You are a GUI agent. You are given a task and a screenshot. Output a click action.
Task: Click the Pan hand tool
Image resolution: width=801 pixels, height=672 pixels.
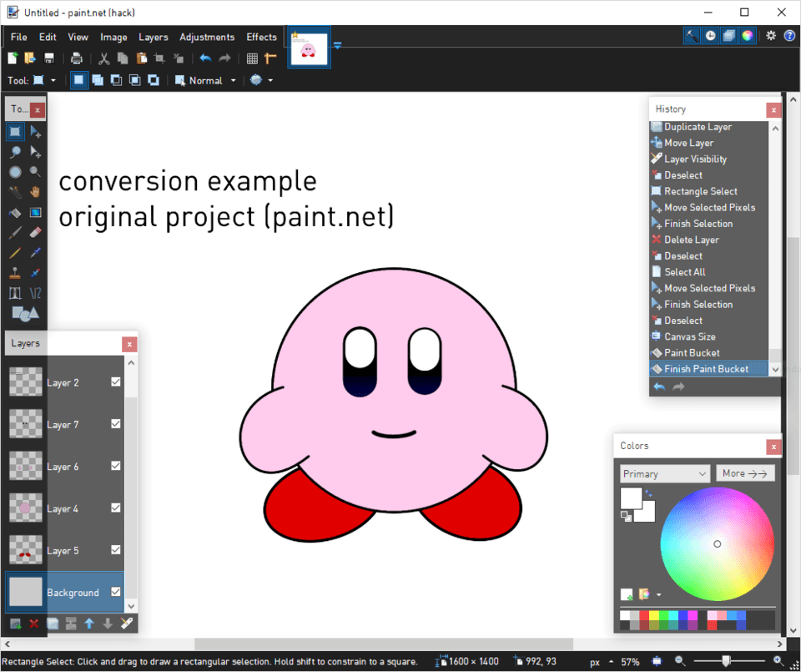point(35,192)
